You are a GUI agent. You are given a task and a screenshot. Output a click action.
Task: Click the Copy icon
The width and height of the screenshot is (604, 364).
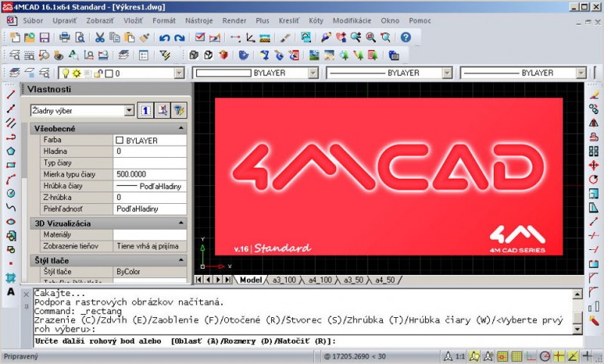pos(115,37)
